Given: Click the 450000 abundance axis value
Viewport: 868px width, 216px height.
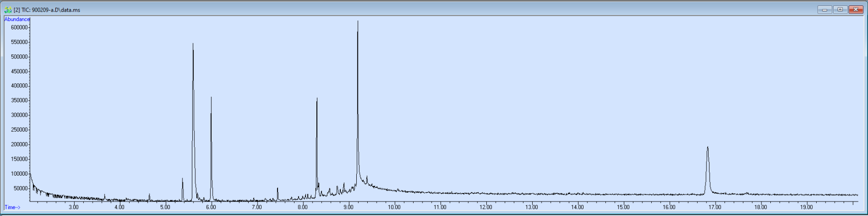Looking at the screenshot, I should [x=19, y=71].
